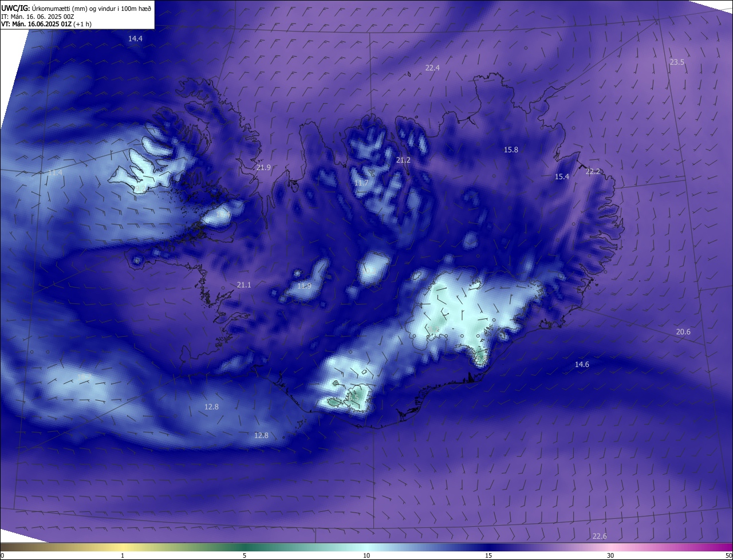The height and width of the screenshot is (560, 733).
Task: Click the color scale tick label 5
Action: pos(245,555)
